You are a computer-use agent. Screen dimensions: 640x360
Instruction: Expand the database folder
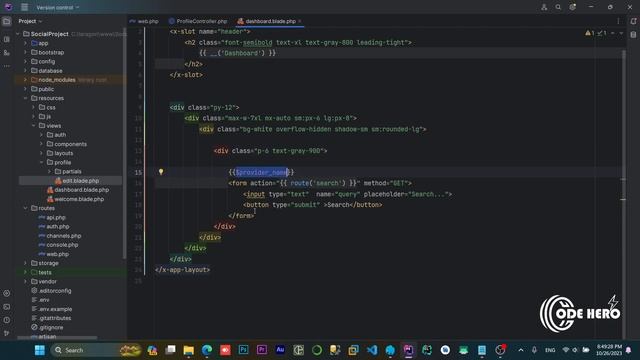tap(25, 71)
